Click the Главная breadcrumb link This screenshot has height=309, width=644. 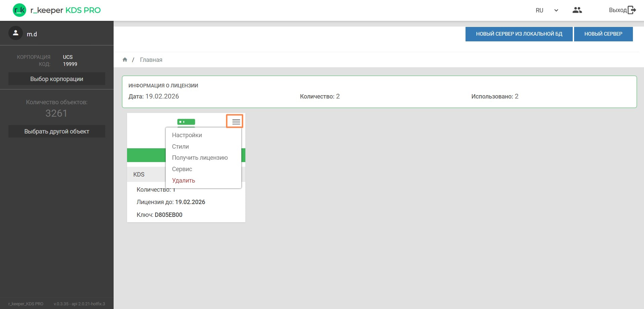[151, 60]
